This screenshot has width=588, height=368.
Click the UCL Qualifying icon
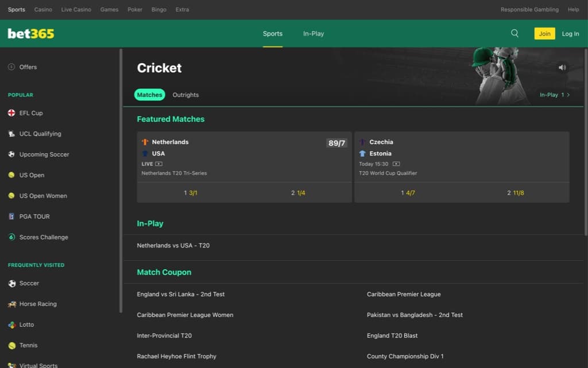(x=11, y=134)
